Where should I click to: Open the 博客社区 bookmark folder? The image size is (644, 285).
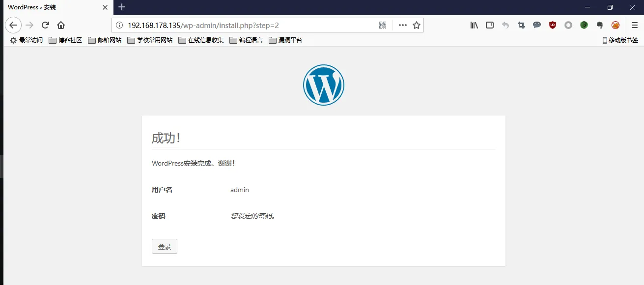tap(65, 40)
